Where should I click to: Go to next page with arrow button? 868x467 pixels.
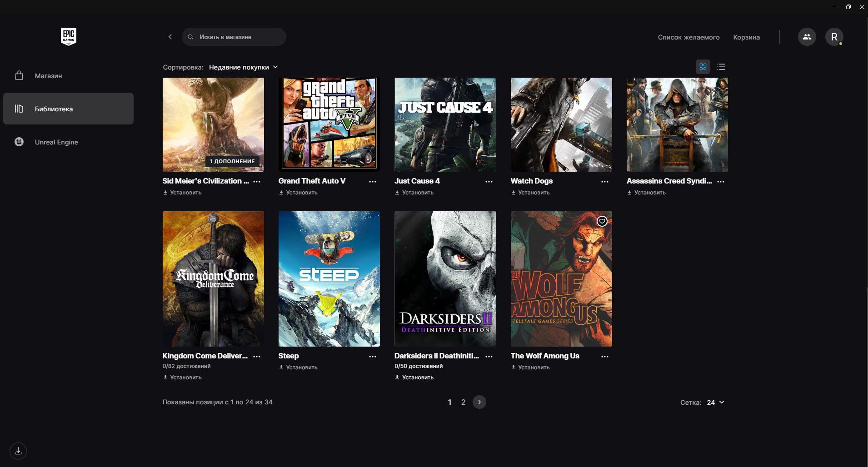tap(479, 402)
